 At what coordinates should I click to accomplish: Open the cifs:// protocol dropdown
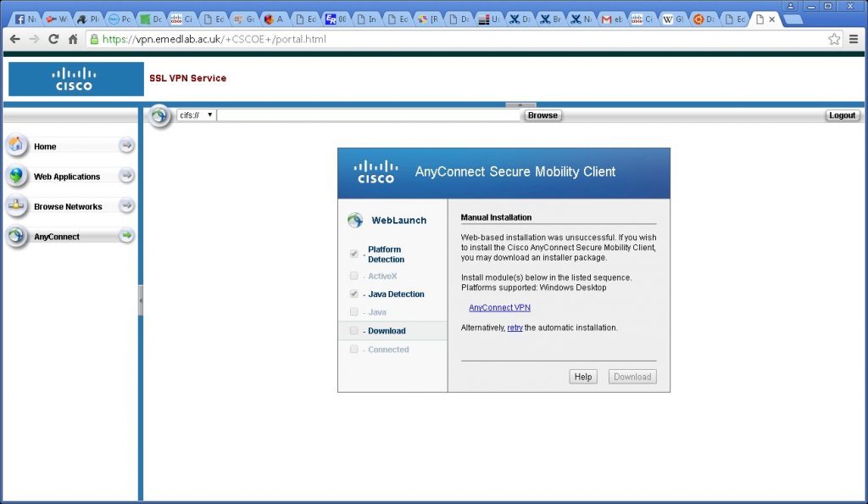[x=196, y=115]
